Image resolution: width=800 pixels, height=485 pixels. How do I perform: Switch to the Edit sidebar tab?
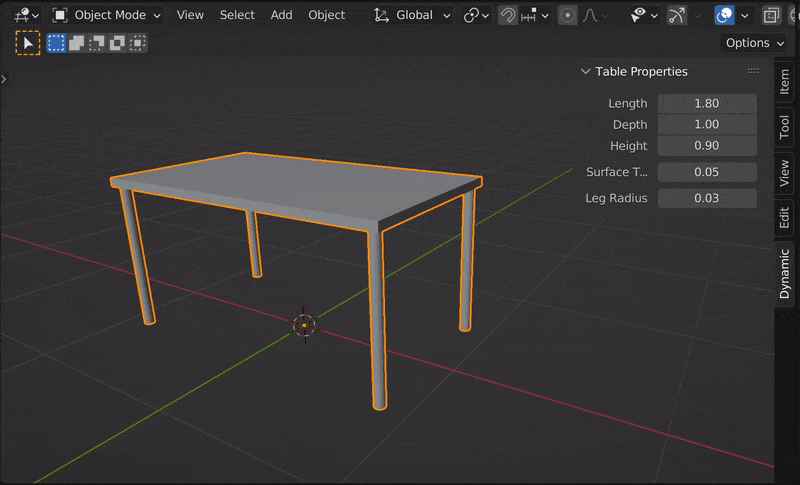tap(785, 217)
